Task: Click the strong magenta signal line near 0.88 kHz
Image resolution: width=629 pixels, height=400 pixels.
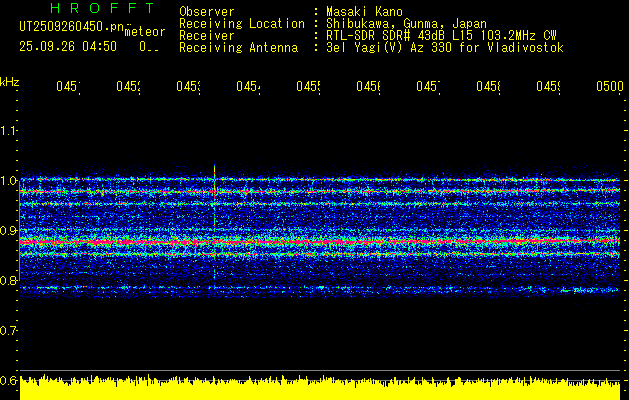Action: [320, 242]
